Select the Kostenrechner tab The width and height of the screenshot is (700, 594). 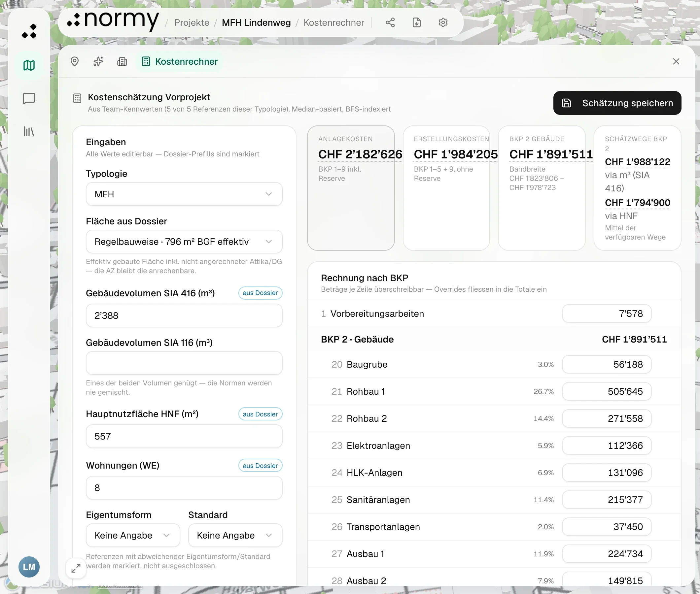tap(180, 62)
